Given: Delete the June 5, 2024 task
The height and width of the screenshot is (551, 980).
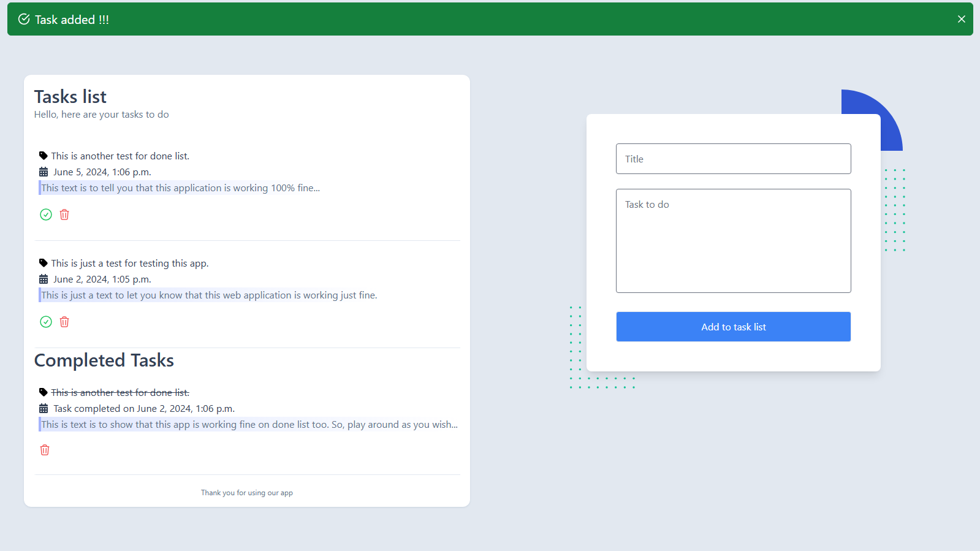Looking at the screenshot, I should tap(64, 215).
